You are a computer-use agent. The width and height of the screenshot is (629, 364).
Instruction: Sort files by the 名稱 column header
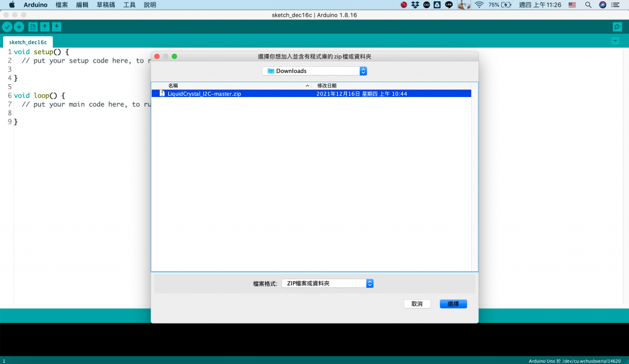point(173,86)
